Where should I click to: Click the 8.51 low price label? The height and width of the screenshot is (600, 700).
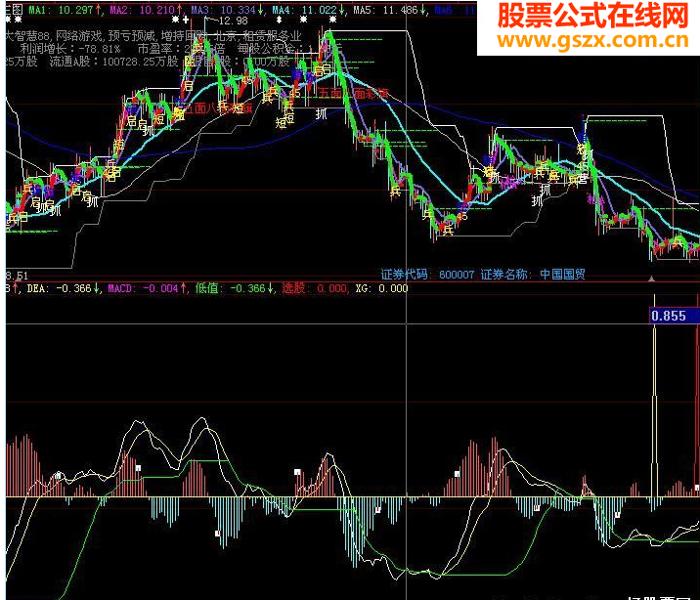point(17,276)
